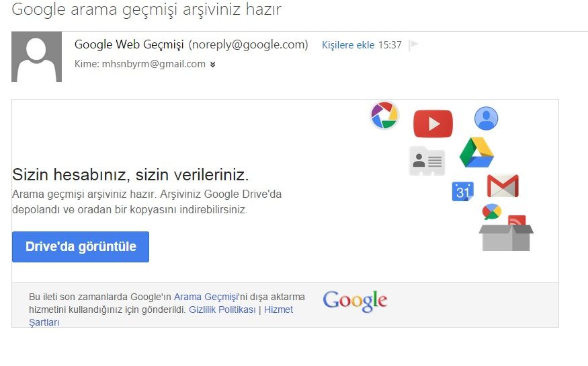
Task: Click the sender avatar placeholder image
Action: (x=37, y=57)
